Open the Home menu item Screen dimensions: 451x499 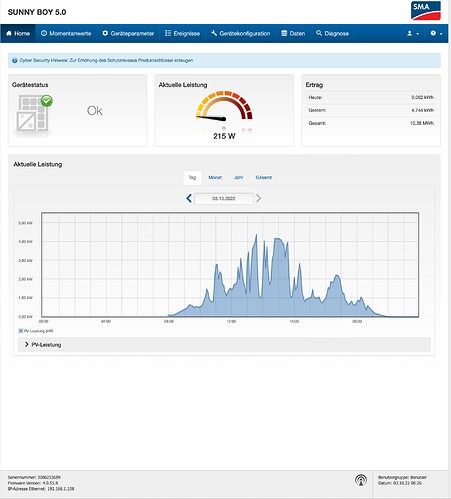[18, 33]
